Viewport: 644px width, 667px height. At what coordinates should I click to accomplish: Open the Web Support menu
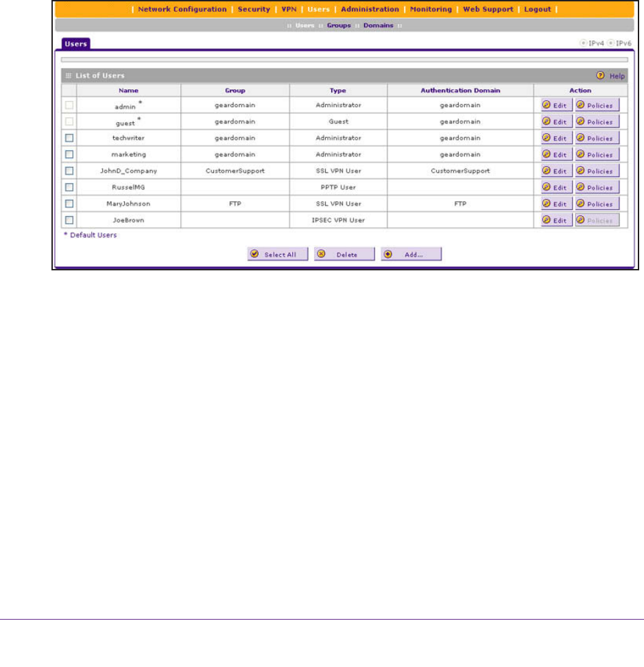click(x=488, y=10)
